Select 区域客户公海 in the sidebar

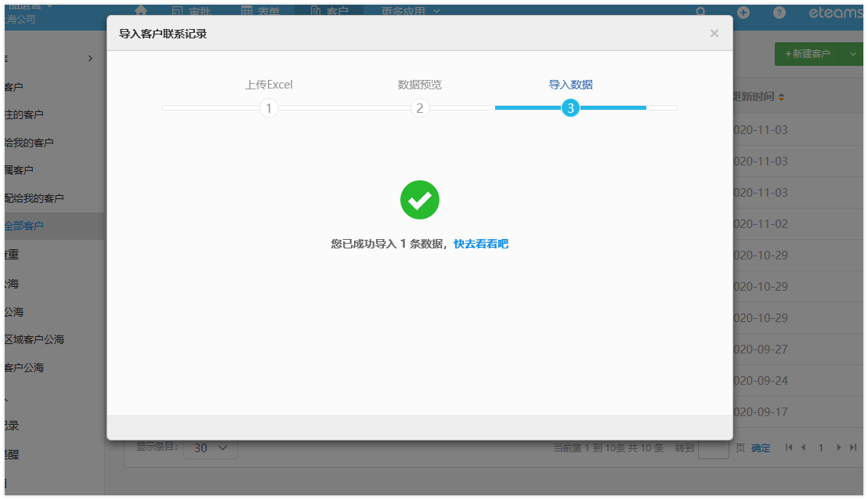[34, 339]
